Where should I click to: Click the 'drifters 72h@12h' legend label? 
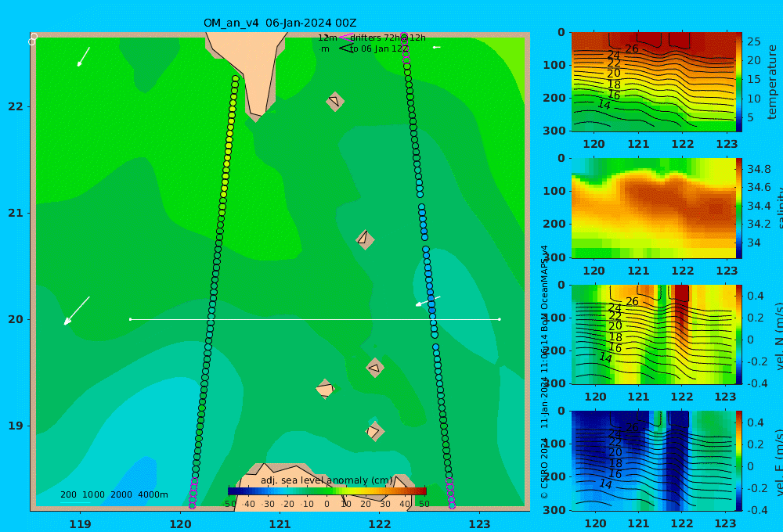[x=388, y=38]
